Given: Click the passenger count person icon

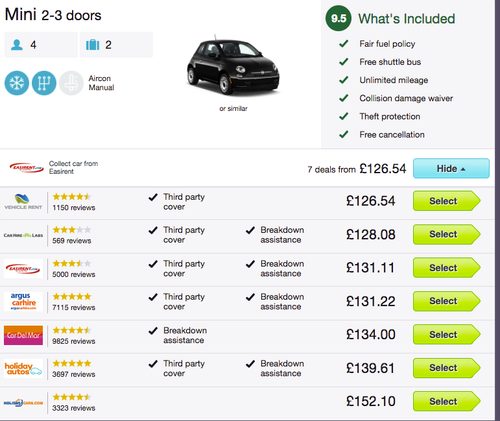Looking at the screenshot, I should click(x=17, y=45).
